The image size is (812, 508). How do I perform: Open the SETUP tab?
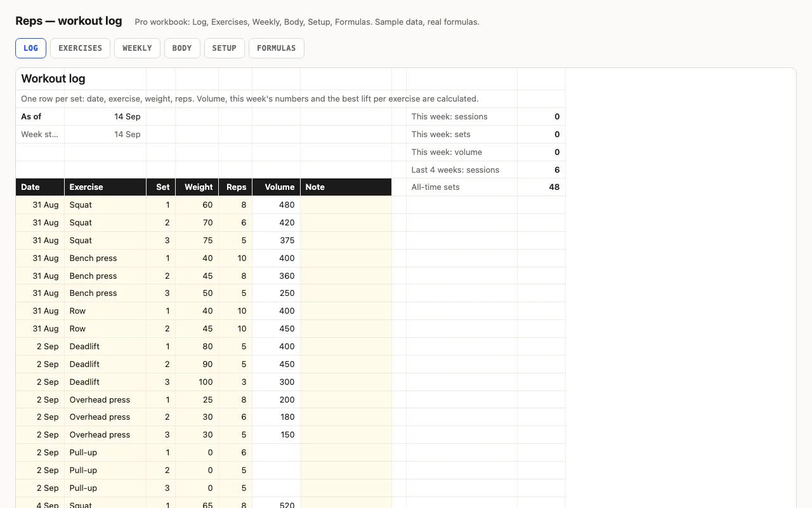225,48
